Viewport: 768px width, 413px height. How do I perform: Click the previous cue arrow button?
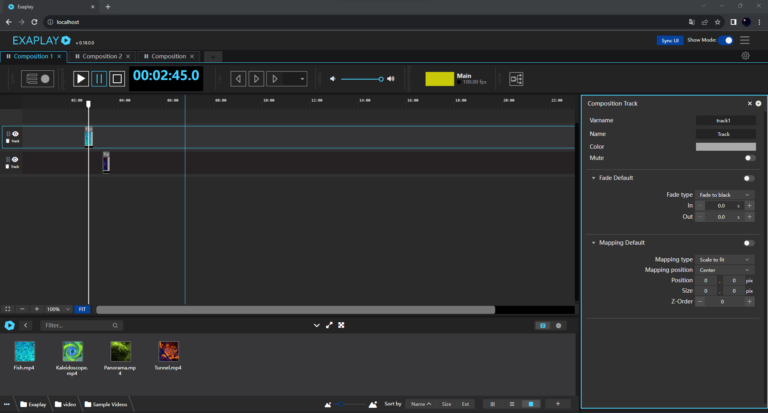tap(238, 78)
